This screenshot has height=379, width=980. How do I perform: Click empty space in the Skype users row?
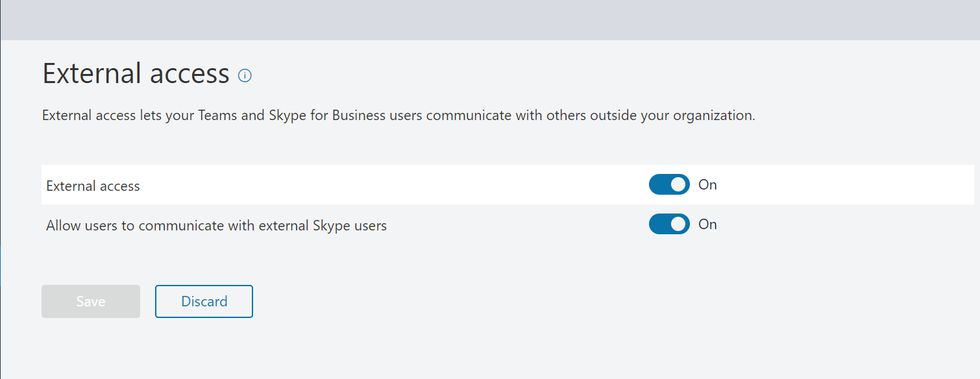(519, 225)
